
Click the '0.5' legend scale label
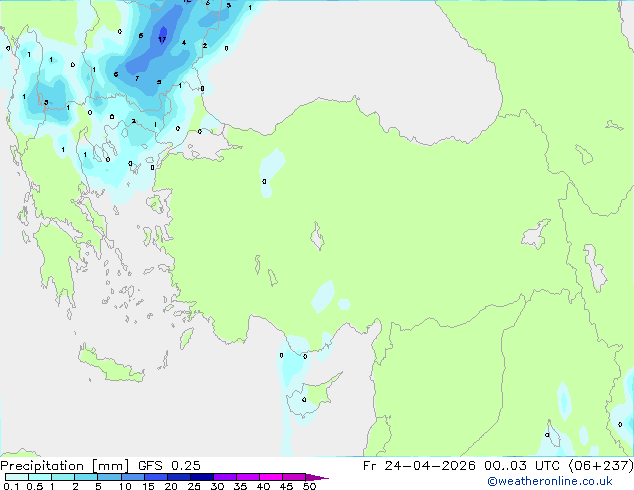coord(35,486)
